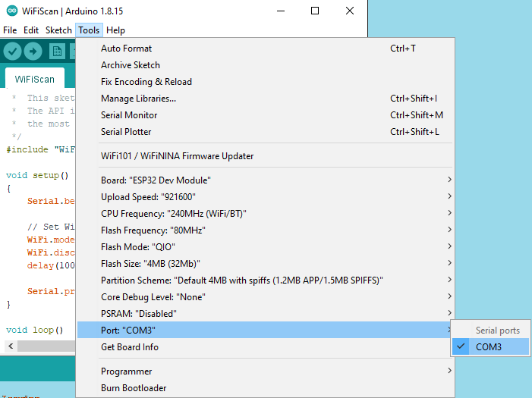Minimize the Arduino window

[x=281, y=11]
